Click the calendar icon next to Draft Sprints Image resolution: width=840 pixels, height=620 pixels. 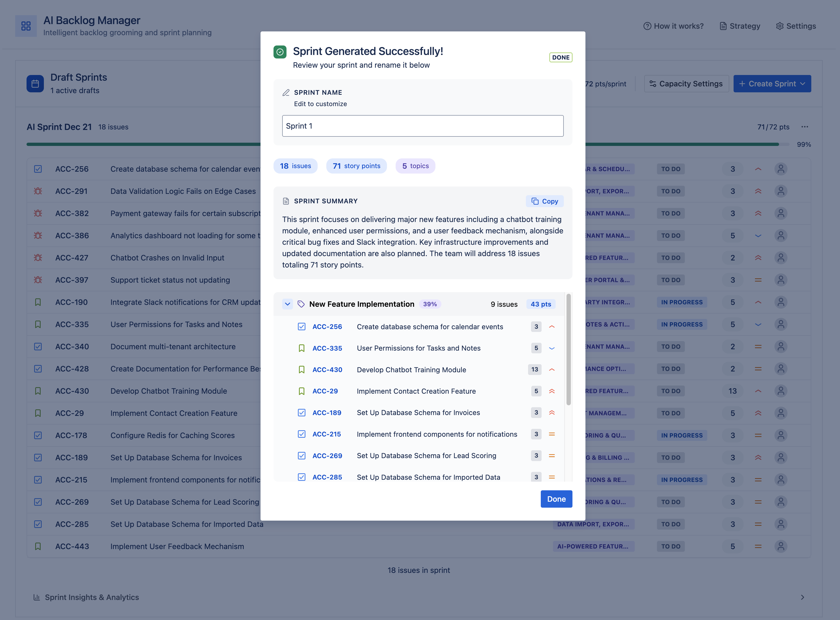[x=35, y=84]
